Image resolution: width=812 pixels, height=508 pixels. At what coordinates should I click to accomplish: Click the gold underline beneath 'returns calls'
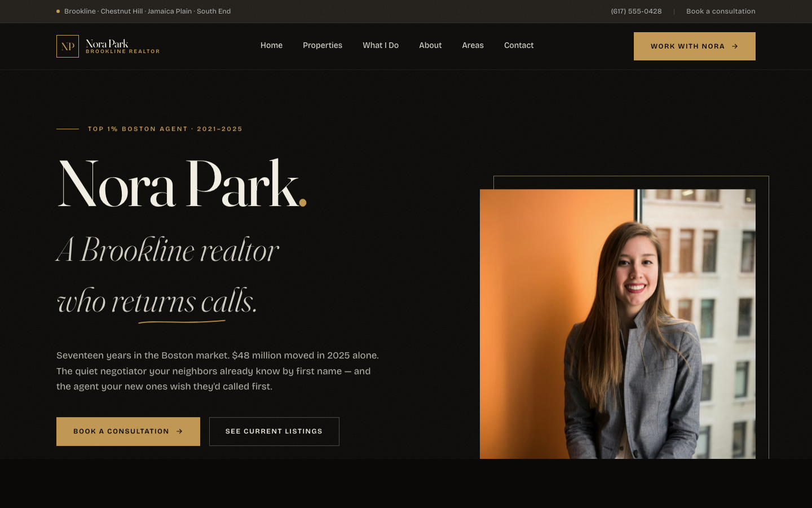(182, 322)
